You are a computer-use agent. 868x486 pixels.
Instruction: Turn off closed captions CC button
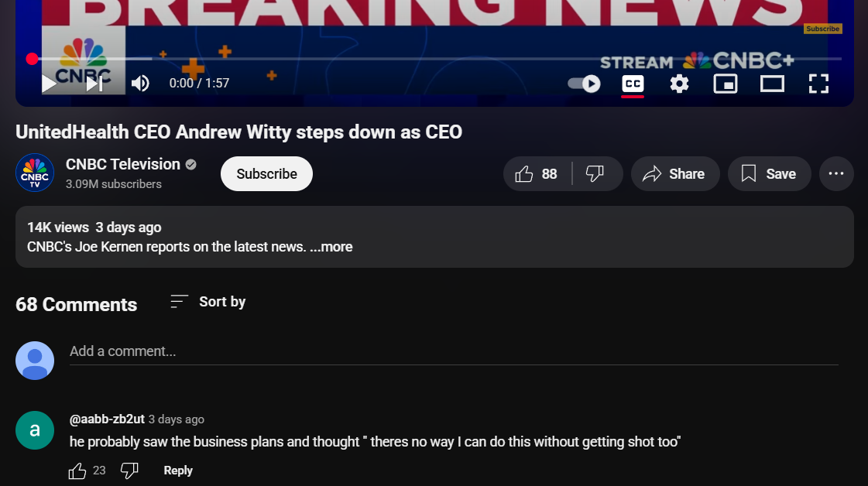click(633, 84)
